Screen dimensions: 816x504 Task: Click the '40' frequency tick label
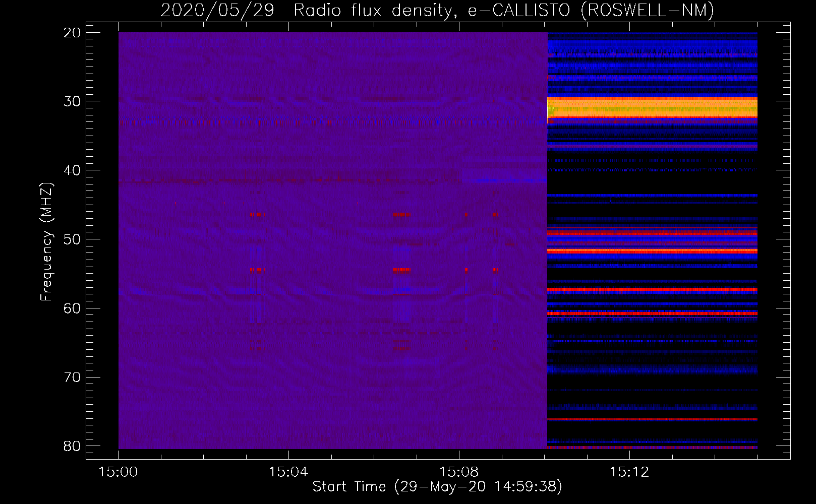pos(72,170)
